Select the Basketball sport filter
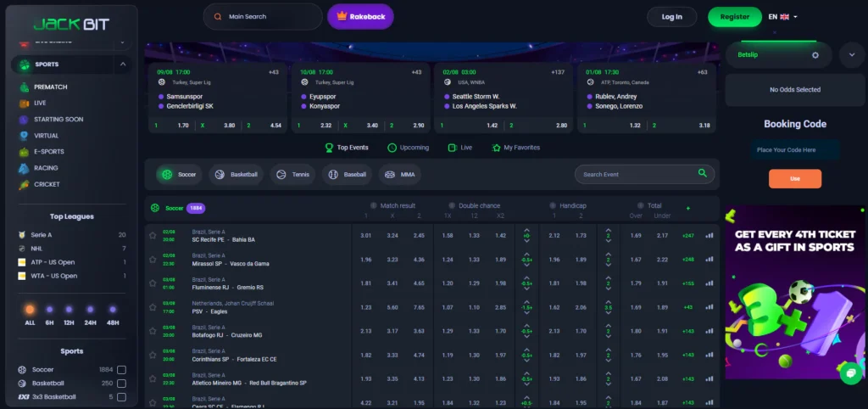This screenshot has height=409, width=868. coord(236,175)
